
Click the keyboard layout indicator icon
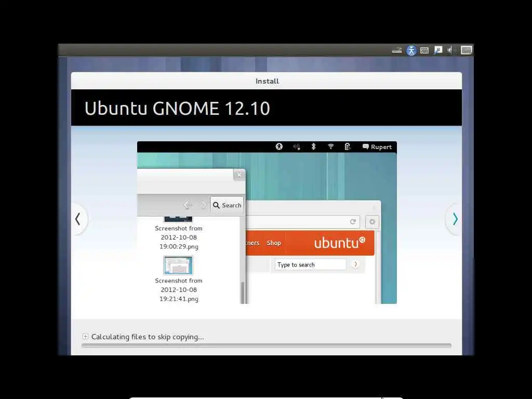click(424, 50)
